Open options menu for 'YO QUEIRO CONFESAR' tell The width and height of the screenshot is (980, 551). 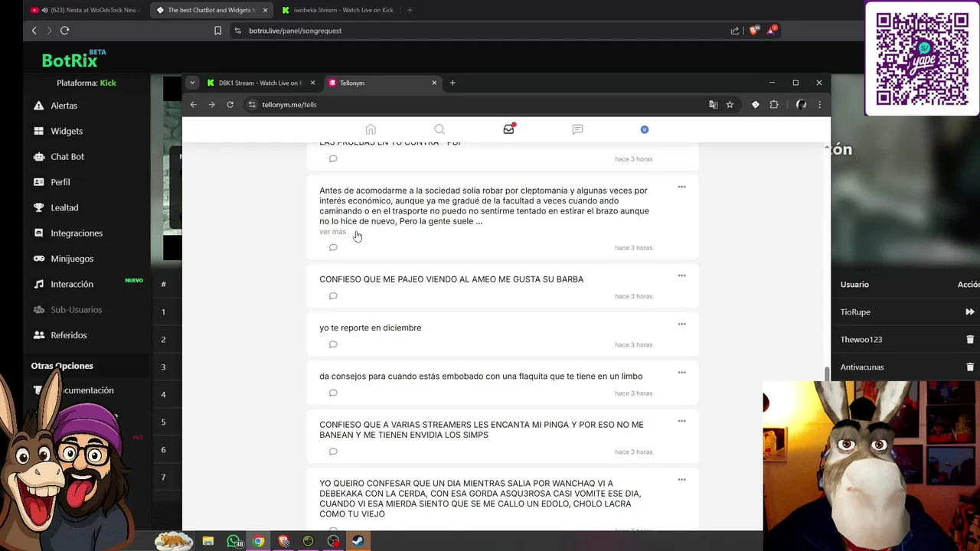(681, 480)
